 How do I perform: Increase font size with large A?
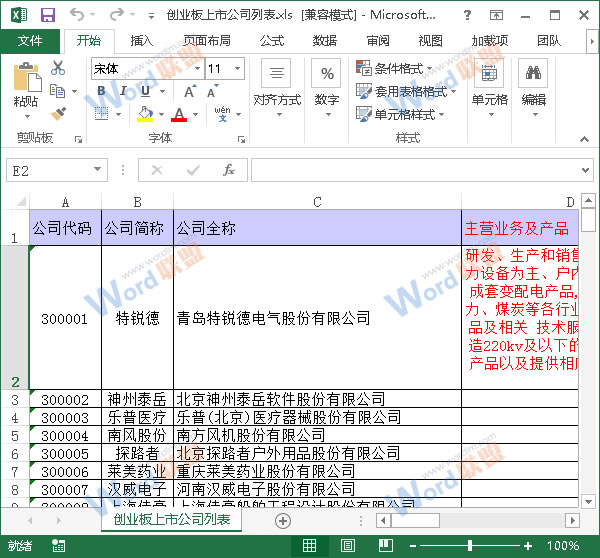pyautogui.click(x=190, y=92)
